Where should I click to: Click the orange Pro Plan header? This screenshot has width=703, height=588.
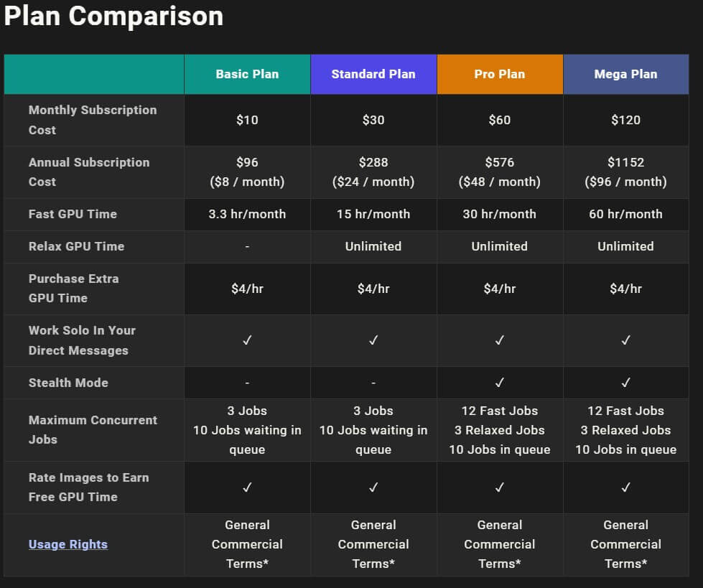coord(500,74)
